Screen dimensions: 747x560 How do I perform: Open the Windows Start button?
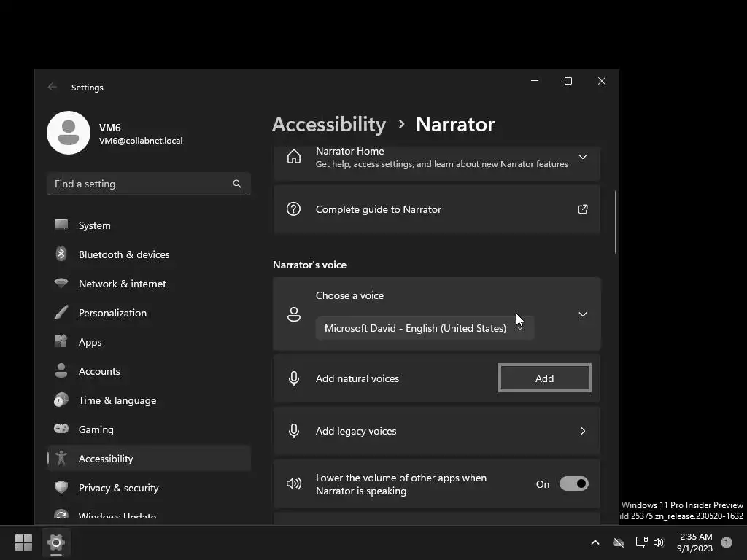pyautogui.click(x=23, y=542)
